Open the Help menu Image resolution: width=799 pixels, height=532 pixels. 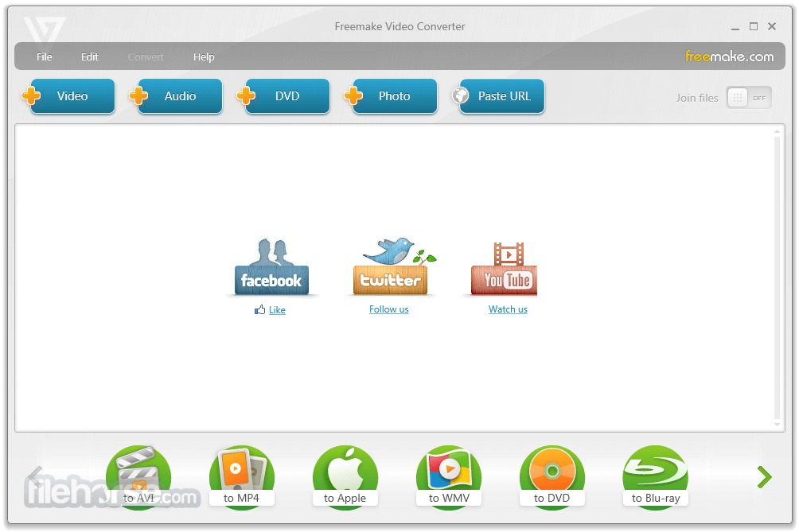(204, 57)
